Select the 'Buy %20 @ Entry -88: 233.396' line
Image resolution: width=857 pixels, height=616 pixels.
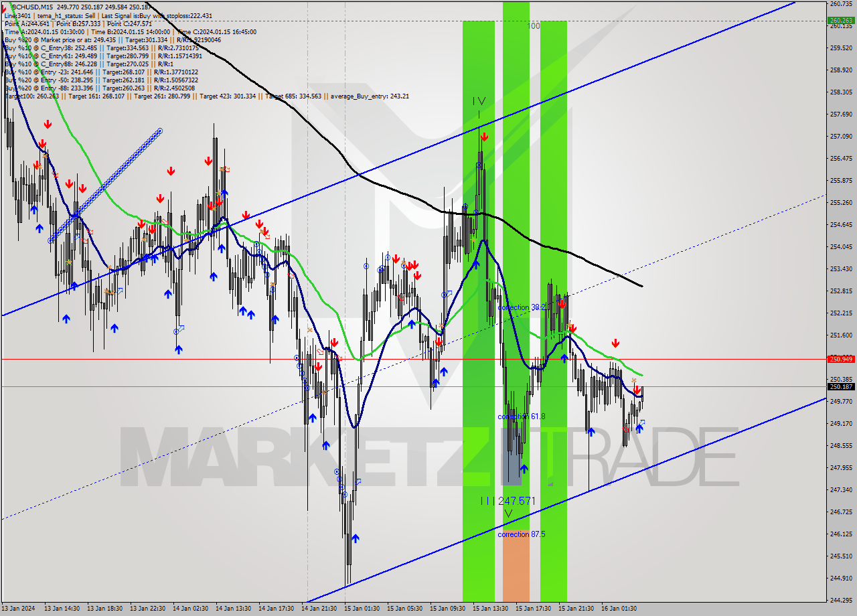100,88
